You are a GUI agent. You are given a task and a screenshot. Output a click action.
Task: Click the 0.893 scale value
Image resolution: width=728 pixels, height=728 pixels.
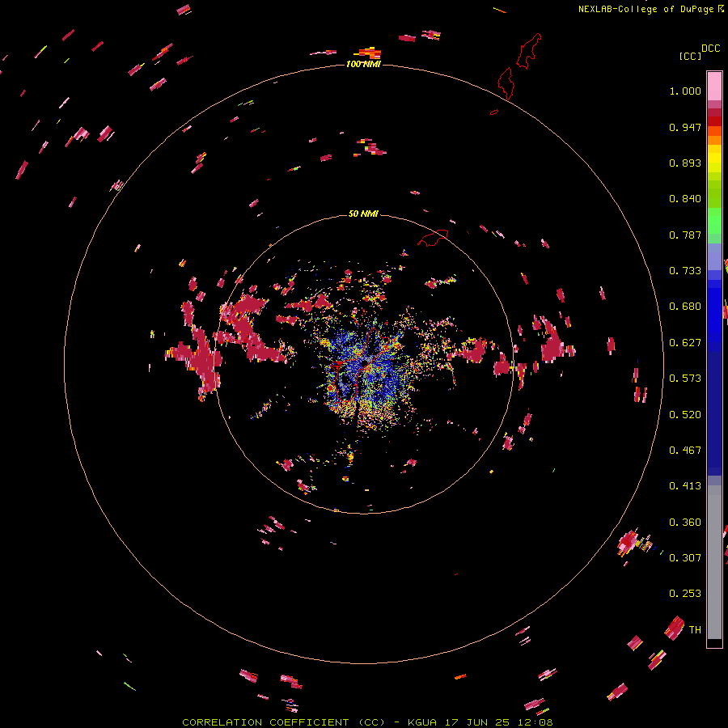point(685,163)
